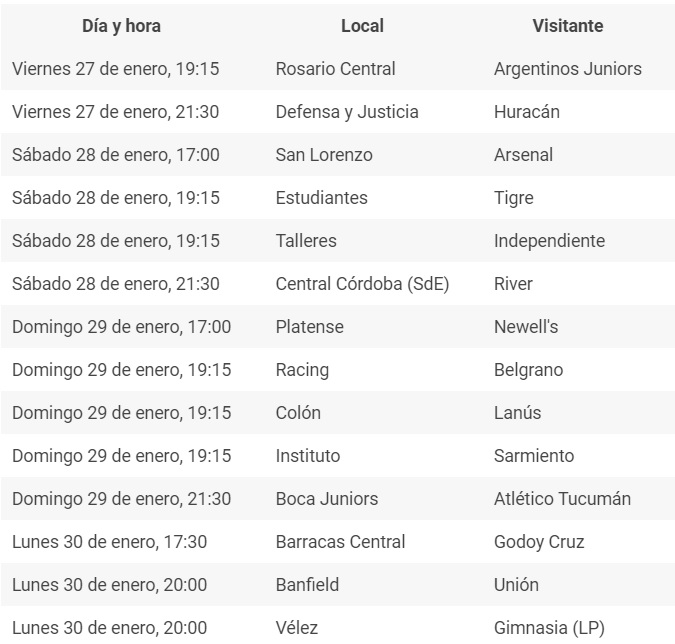Select the Huracán visitor cell
The height and width of the screenshot is (644, 675).
point(527,112)
